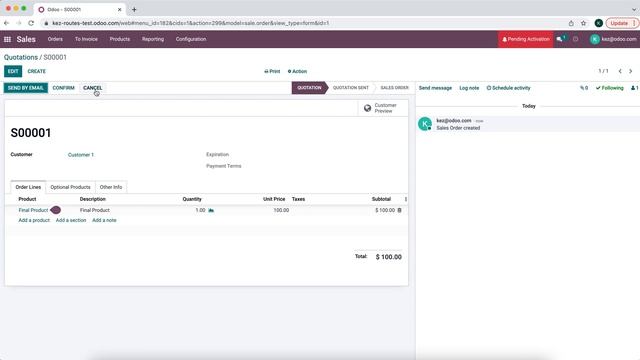Click the Pending Activation banner
Image resolution: width=640 pixels, height=360 pixels.
526,39
